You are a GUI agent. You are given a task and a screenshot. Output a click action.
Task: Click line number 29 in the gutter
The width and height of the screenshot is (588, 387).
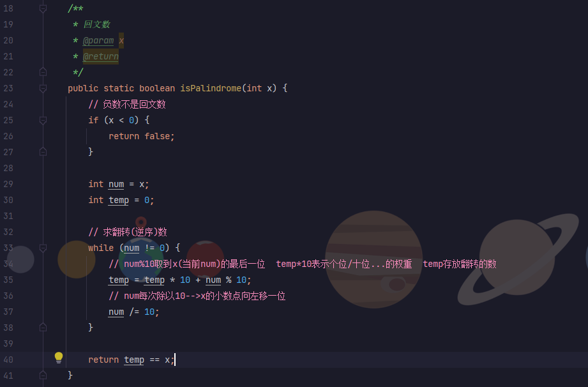[8, 184]
